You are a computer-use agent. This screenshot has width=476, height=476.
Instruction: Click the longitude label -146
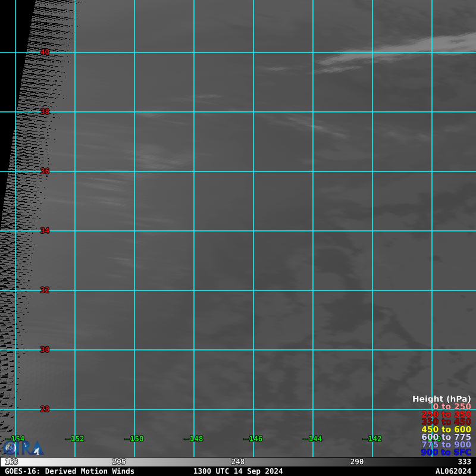tap(253, 439)
